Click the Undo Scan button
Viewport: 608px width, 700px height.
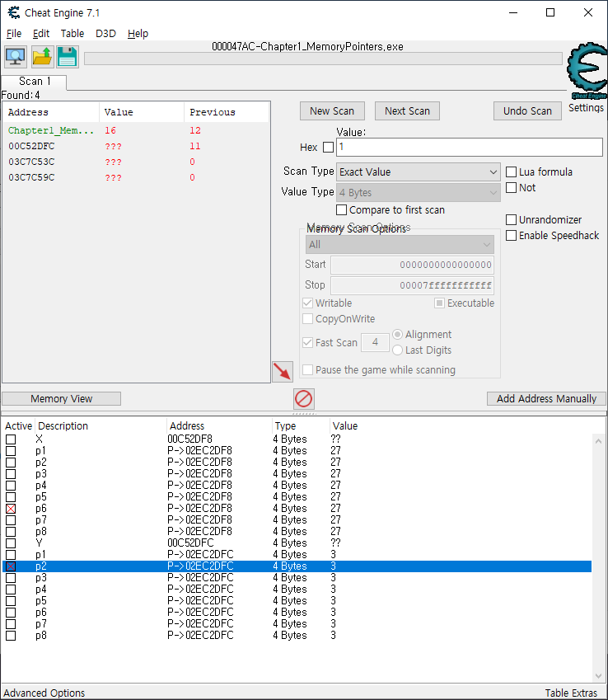click(527, 110)
